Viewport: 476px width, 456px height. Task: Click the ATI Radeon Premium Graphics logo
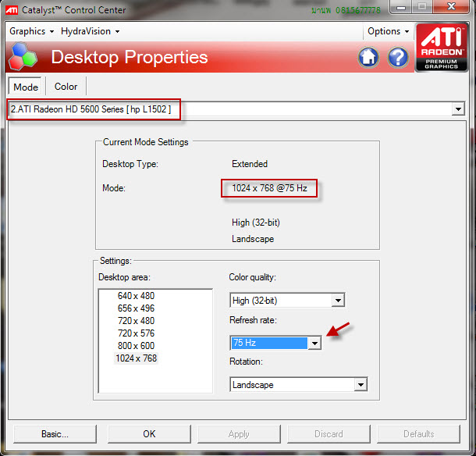pyautogui.click(x=442, y=48)
